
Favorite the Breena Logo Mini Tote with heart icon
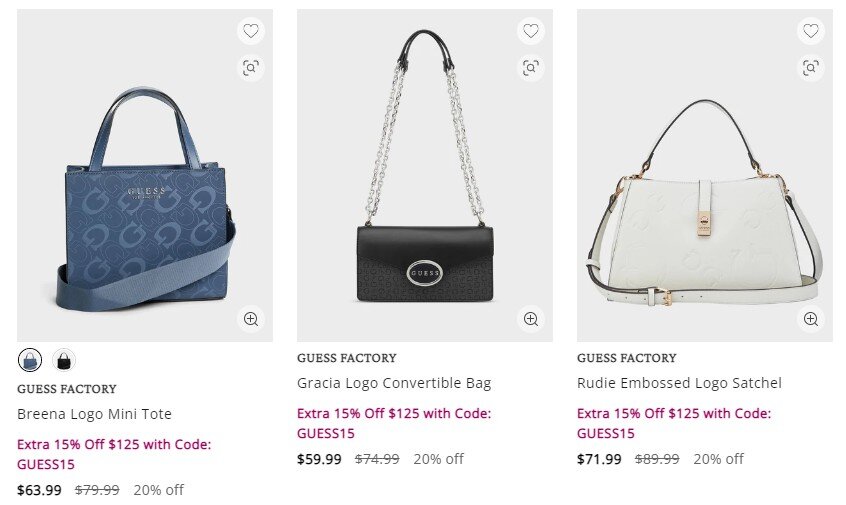pos(250,31)
